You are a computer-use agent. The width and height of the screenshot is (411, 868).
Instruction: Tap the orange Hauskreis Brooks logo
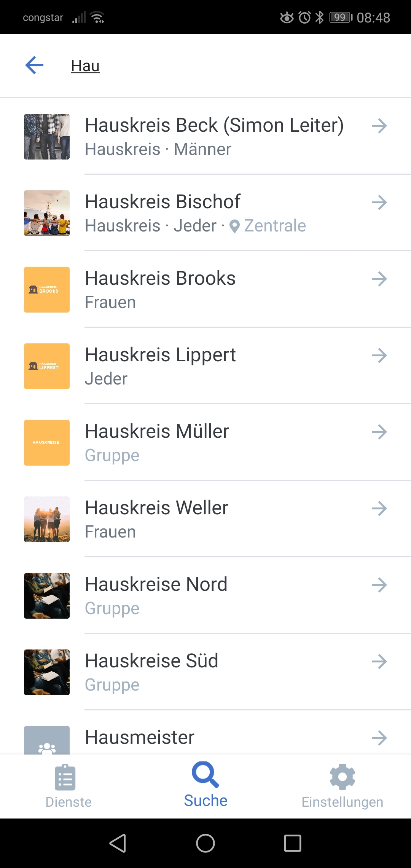tap(47, 290)
